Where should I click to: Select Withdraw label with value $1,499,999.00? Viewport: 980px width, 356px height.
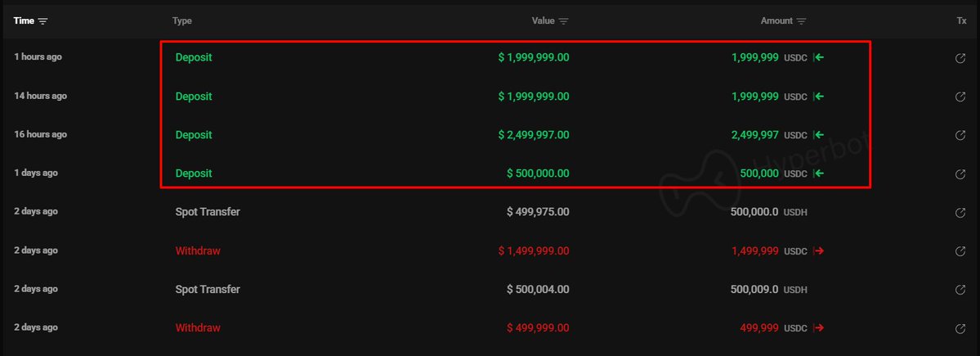198,251
